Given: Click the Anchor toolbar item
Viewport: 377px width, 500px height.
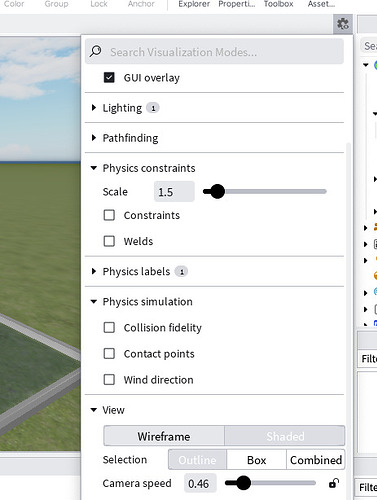Looking at the screenshot, I should (141, 4).
